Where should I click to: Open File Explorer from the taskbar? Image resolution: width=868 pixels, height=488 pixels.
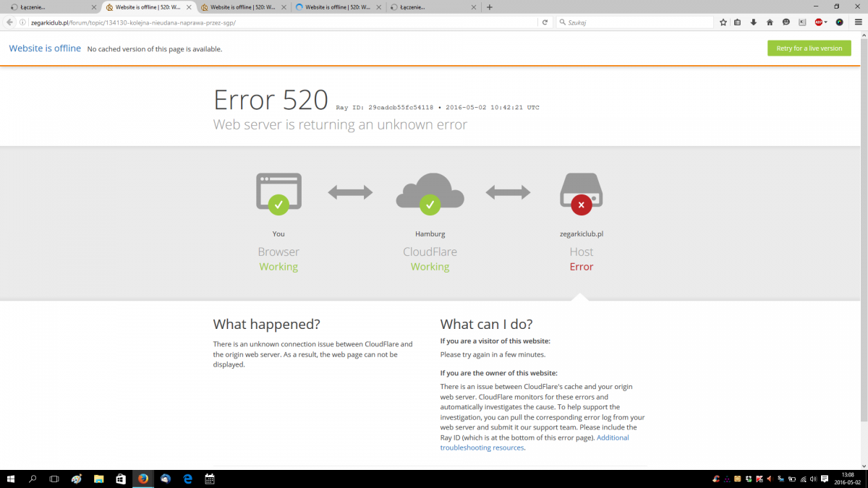coord(98,479)
